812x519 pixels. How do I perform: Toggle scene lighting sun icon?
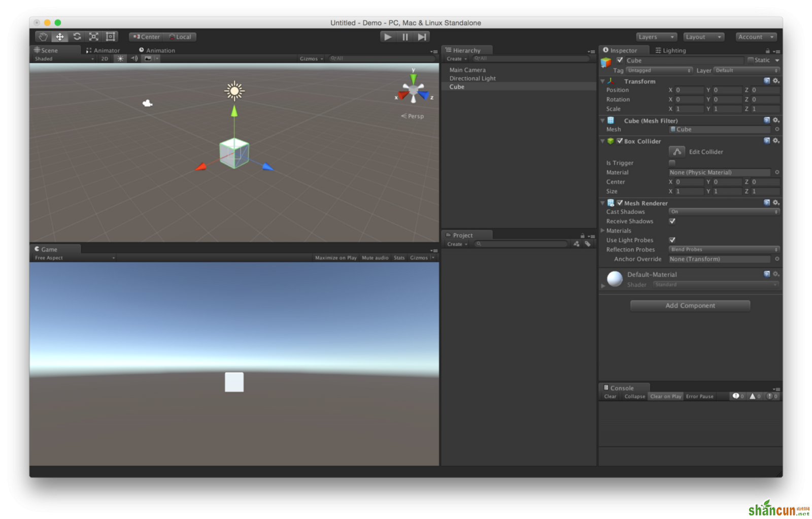pos(120,58)
